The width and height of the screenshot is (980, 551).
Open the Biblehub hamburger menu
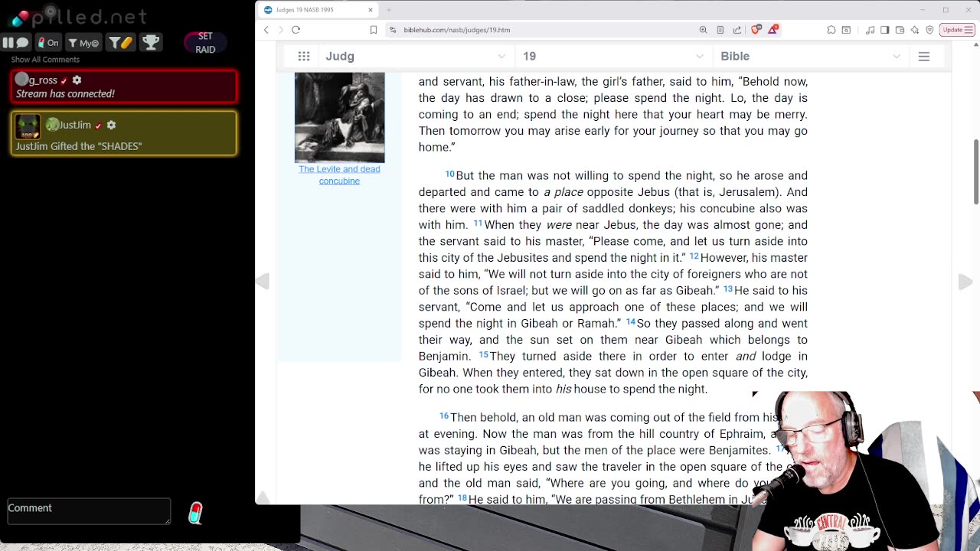(x=924, y=57)
